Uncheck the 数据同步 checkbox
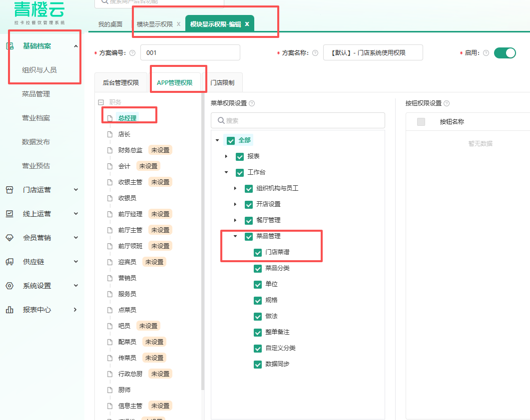The image size is (530, 420). 258,364
